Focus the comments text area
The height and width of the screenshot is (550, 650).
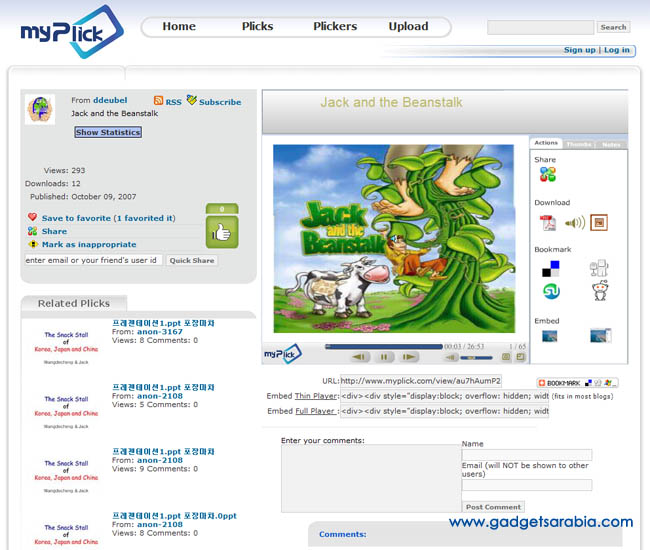point(371,479)
